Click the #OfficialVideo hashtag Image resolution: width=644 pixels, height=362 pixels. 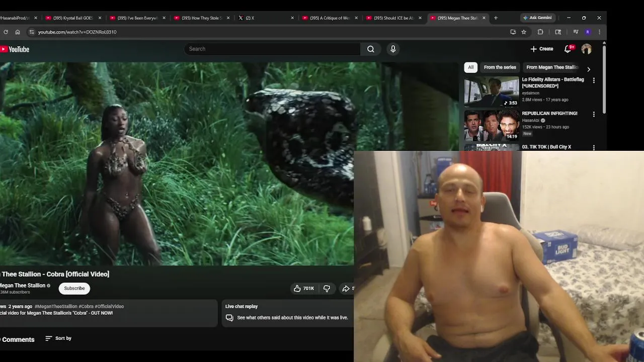[x=109, y=306]
